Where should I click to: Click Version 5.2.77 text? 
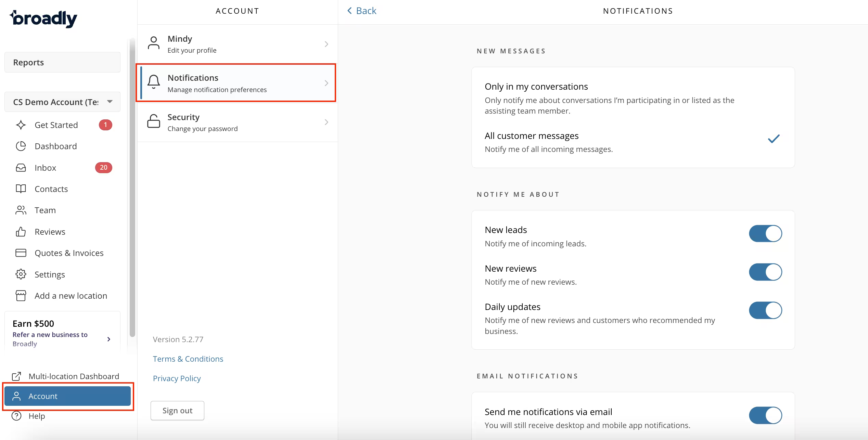[178, 339]
